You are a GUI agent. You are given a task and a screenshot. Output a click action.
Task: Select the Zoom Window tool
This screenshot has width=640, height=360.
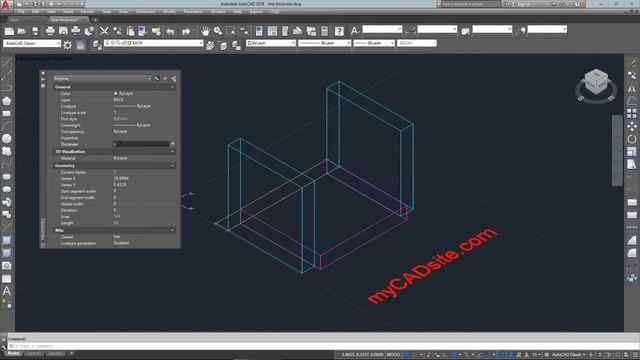click(x=231, y=31)
